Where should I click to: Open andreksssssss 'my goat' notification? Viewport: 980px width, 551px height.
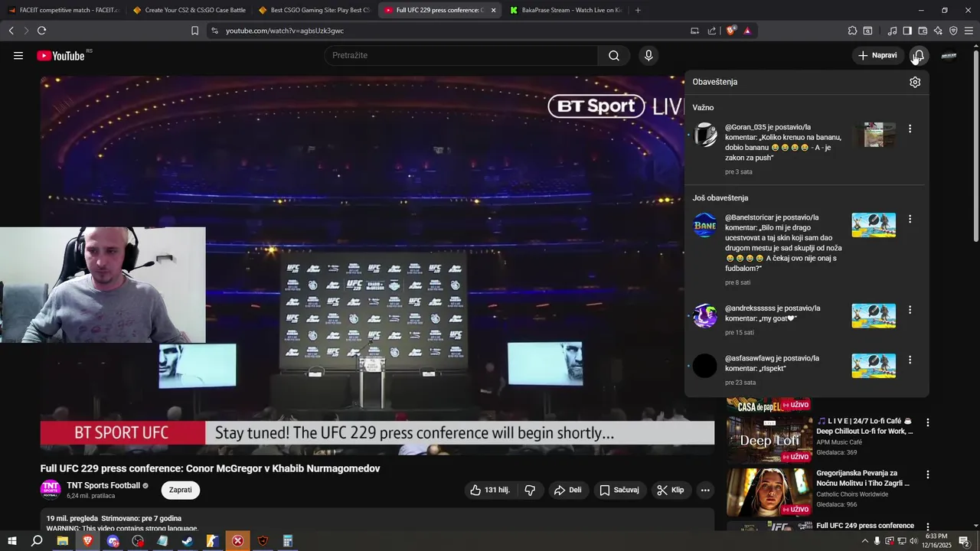[773, 313]
